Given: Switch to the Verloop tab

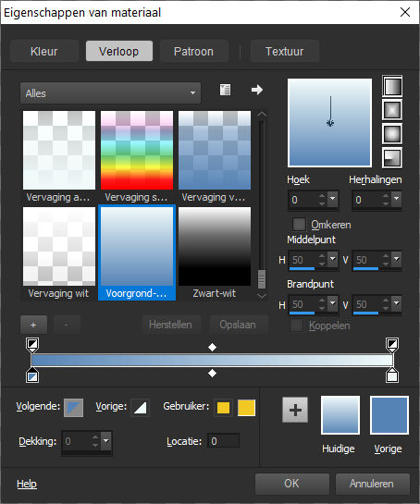Looking at the screenshot, I should tap(119, 51).
